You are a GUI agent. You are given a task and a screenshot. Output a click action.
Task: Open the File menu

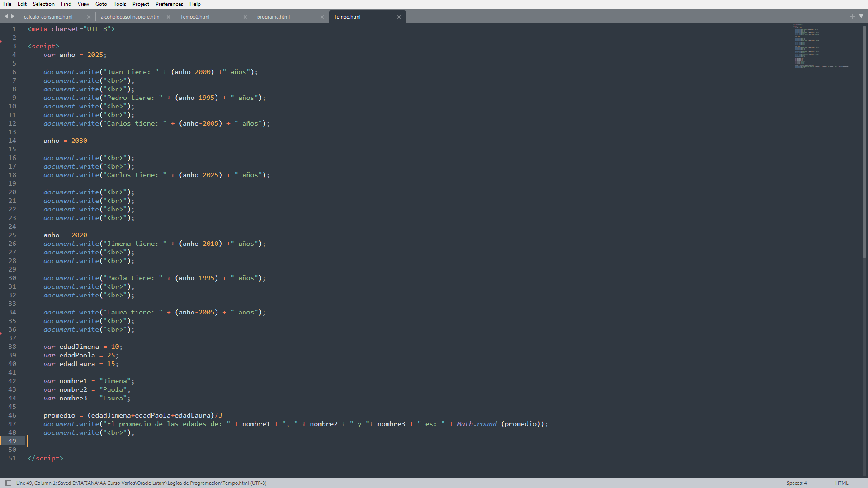point(7,4)
